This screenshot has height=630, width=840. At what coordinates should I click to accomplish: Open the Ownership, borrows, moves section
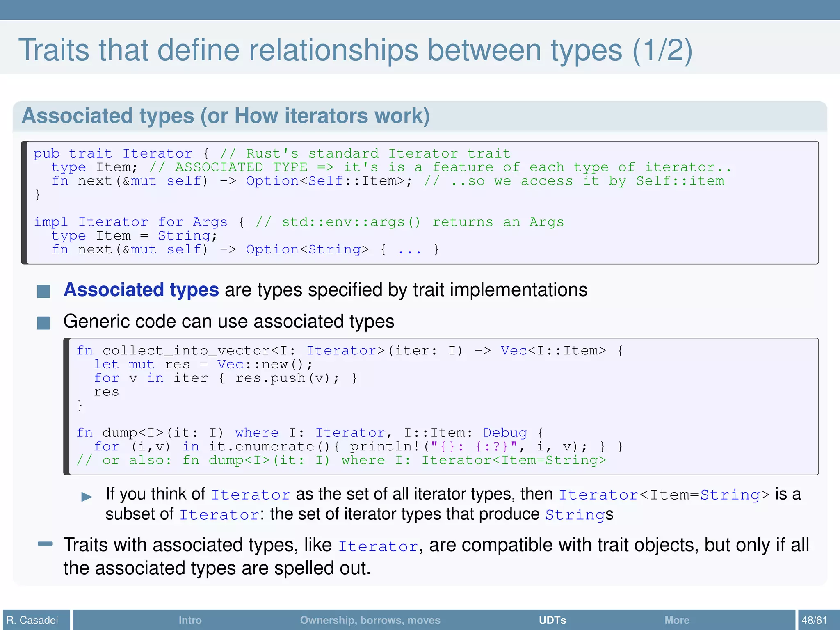pyautogui.click(x=370, y=620)
